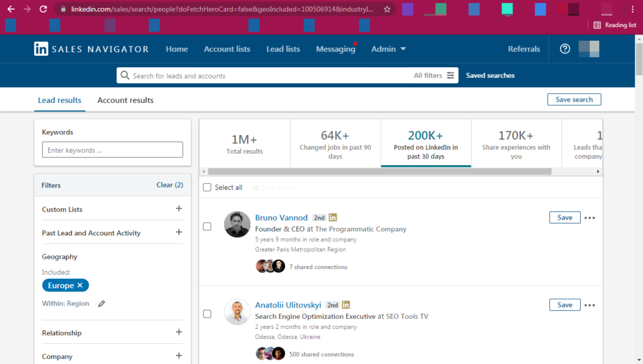The width and height of the screenshot is (643, 364).
Task: Open more options for Anatolii Ulitovskyi
Action: click(590, 305)
